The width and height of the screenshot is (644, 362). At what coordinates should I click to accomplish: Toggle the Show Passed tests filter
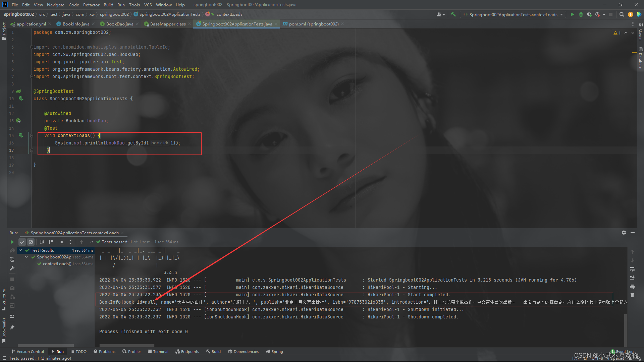pyautogui.click(x=22, y=242)
